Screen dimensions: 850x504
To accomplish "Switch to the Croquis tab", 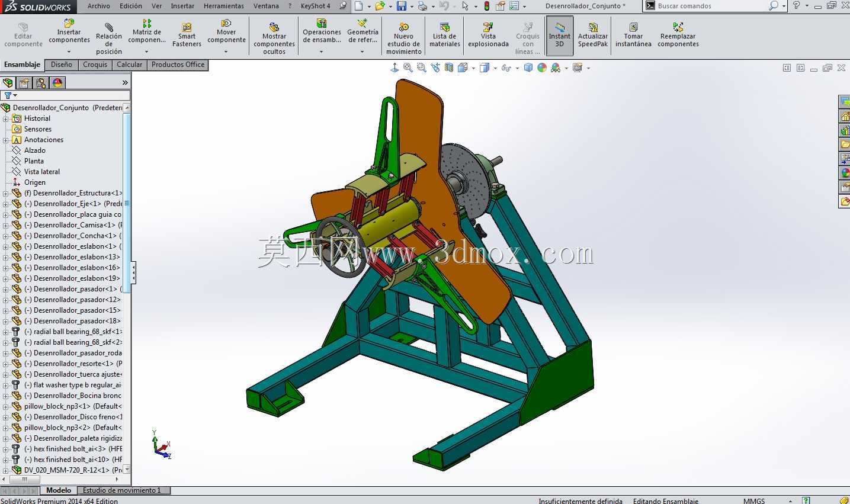I will (x=95, y=65).
